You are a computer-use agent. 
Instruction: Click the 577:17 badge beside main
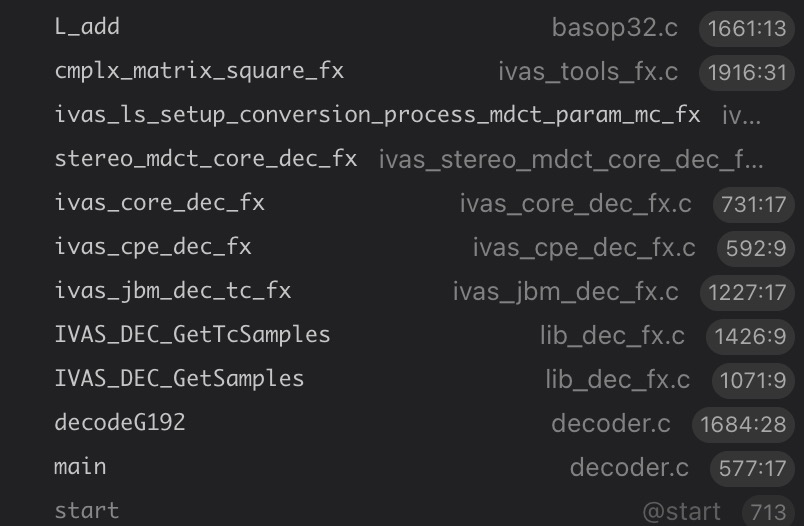tap(751, 468)
